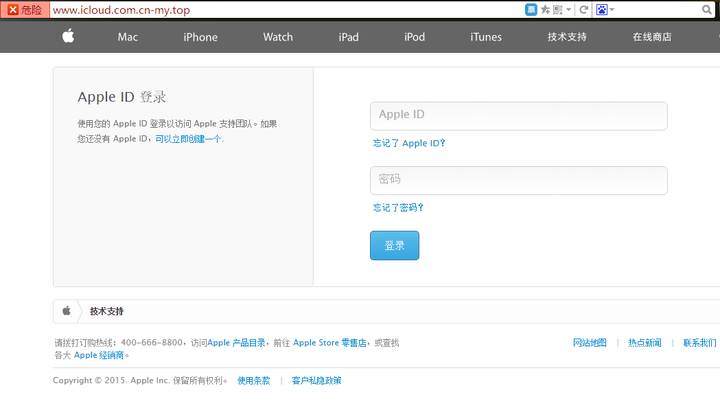This screenshot has width=720, height=410.
Task: Focus the 密码 password field
Action: (x=519, y=180)
